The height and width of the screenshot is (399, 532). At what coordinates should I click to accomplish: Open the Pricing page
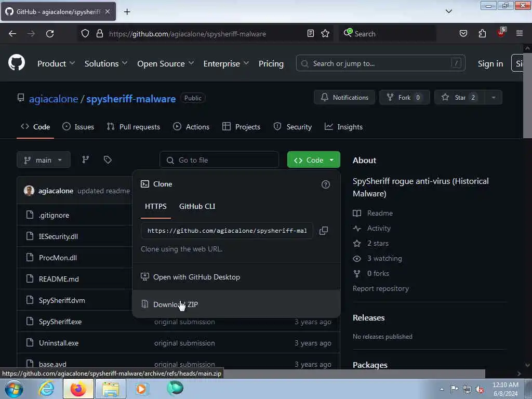click(x=271, y=63)
